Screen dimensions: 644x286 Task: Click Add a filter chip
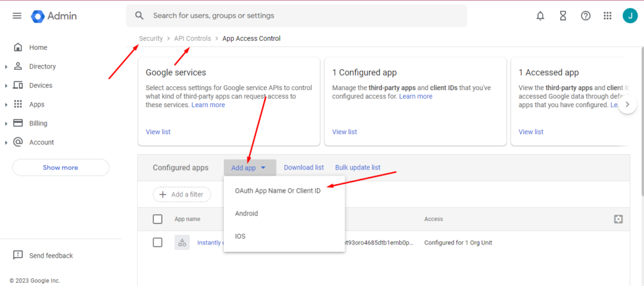[182, 194]
